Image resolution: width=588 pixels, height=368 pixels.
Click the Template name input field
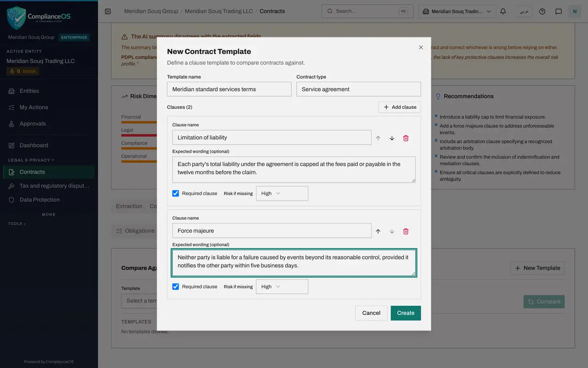tap(229, 89)
